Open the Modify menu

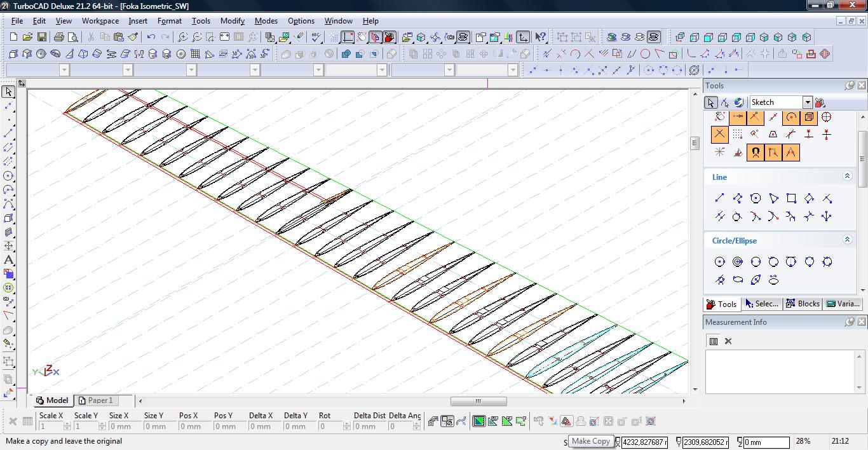[x=232, y=21]
